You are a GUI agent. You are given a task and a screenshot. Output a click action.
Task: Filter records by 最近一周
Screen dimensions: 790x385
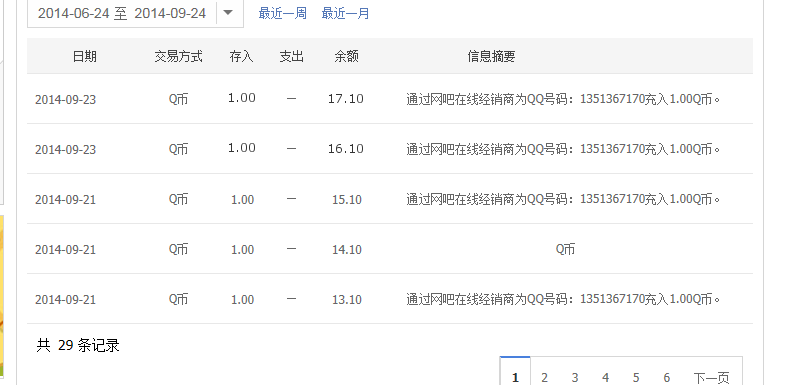point(283,13)
